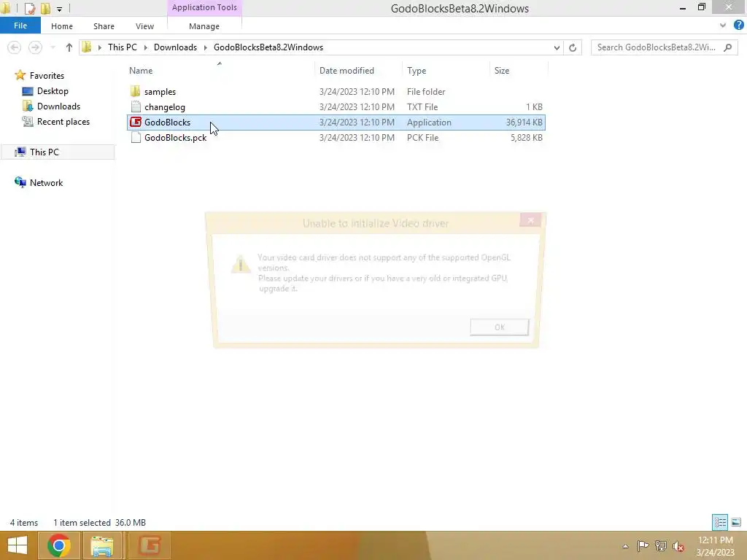Open Desktop in Favorites
The image size is (747, 560).
[x=53, y=91]
